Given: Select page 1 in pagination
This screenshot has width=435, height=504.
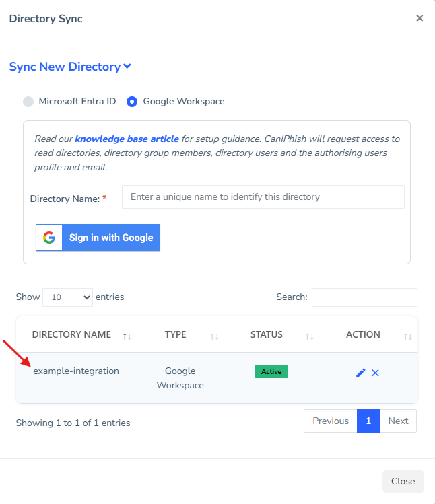Looking at the screenshot, I should pos(368,421).
